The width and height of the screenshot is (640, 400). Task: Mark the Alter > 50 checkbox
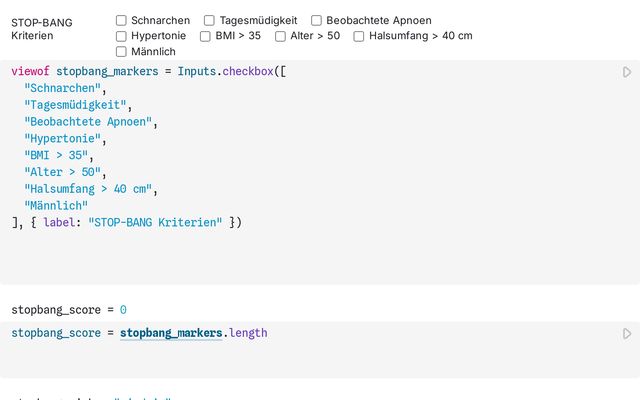point(280,36)
